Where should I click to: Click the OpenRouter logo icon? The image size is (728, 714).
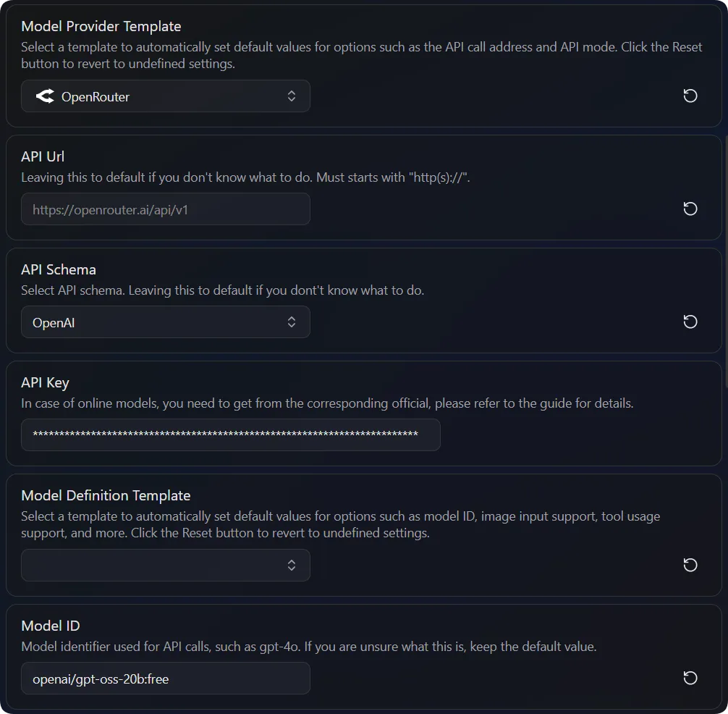[45, 96]
